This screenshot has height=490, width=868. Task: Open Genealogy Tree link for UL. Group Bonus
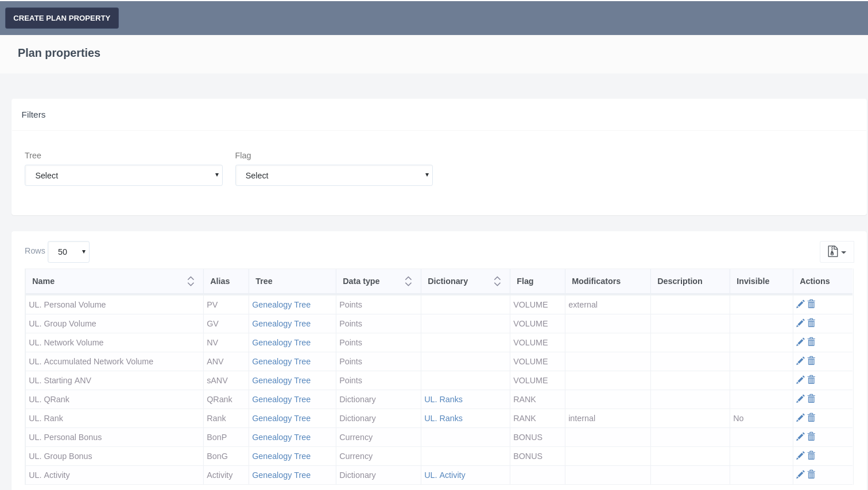point(281,456)
